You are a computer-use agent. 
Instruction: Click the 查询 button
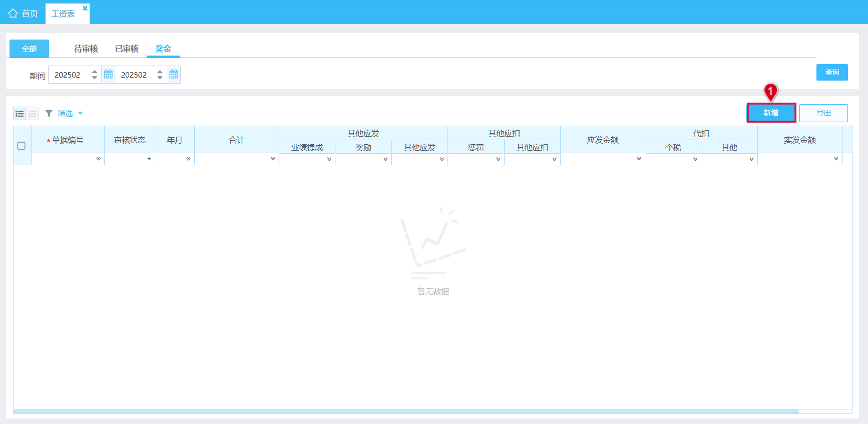pos(832,72)
